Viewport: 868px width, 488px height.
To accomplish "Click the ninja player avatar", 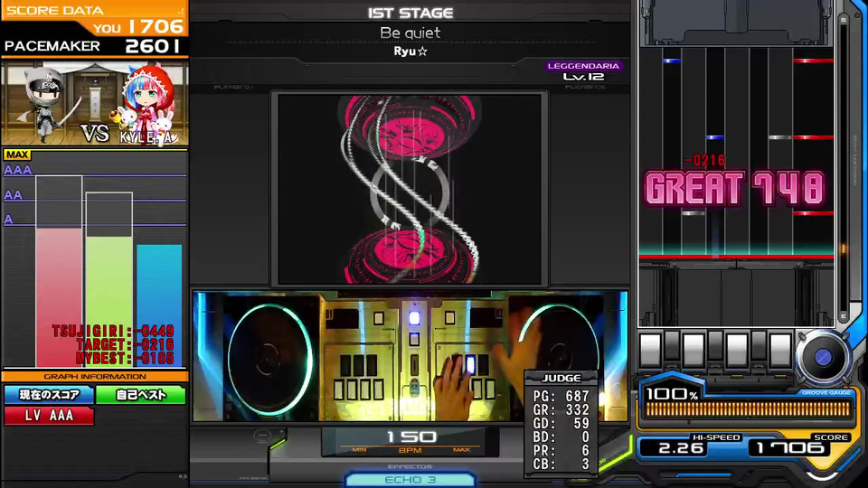I will pyautogui.click(x=47, y=104).
